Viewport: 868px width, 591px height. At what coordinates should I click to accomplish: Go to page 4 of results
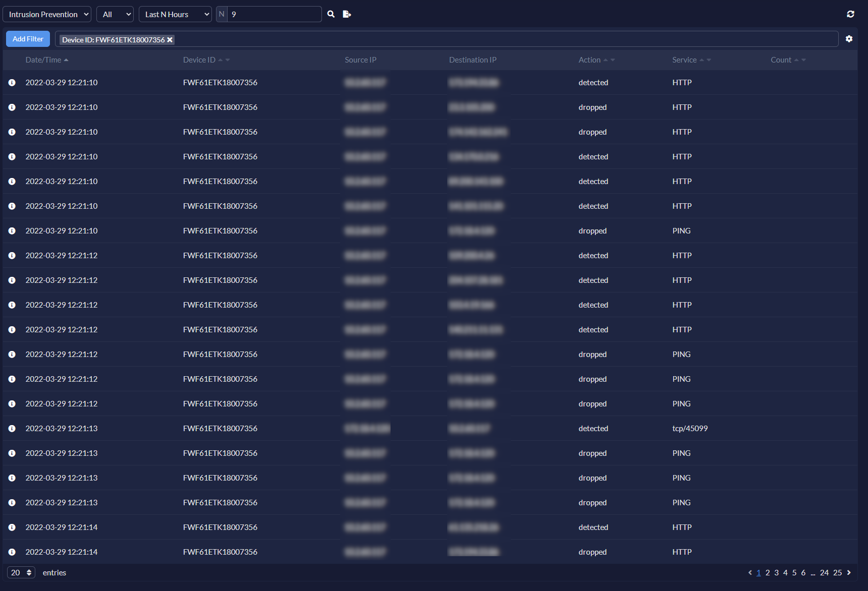point(785,573)
